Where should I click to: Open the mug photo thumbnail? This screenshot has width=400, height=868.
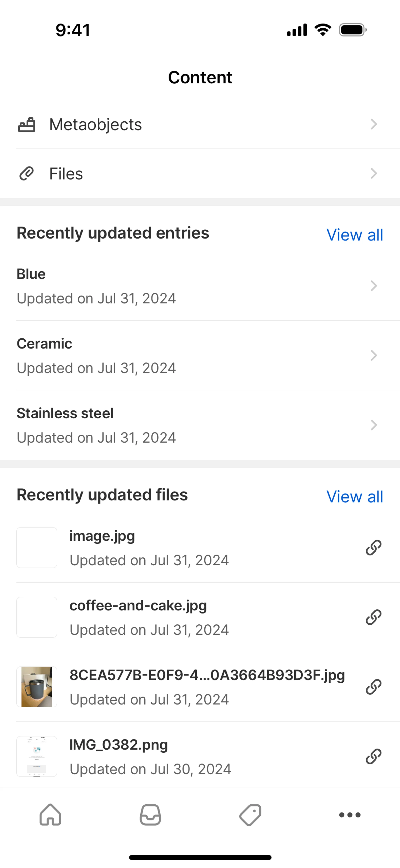[x=37, y=687]
